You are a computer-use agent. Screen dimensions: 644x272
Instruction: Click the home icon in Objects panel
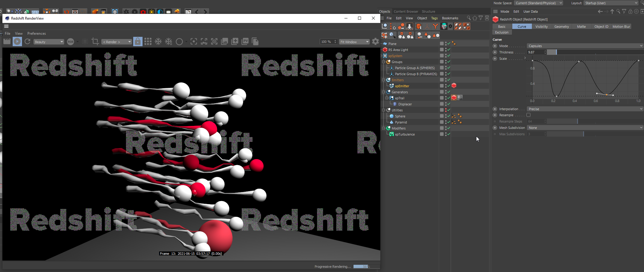click(x=475, y=18)
